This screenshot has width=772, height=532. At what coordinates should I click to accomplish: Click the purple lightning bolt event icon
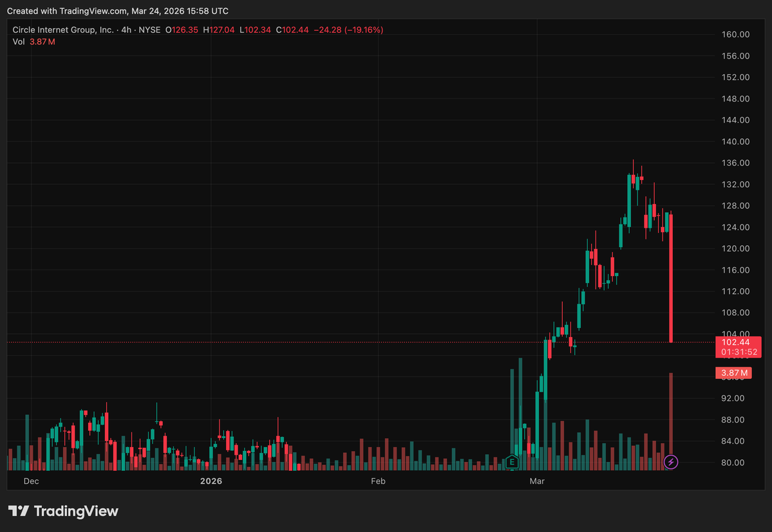(670, 462)
